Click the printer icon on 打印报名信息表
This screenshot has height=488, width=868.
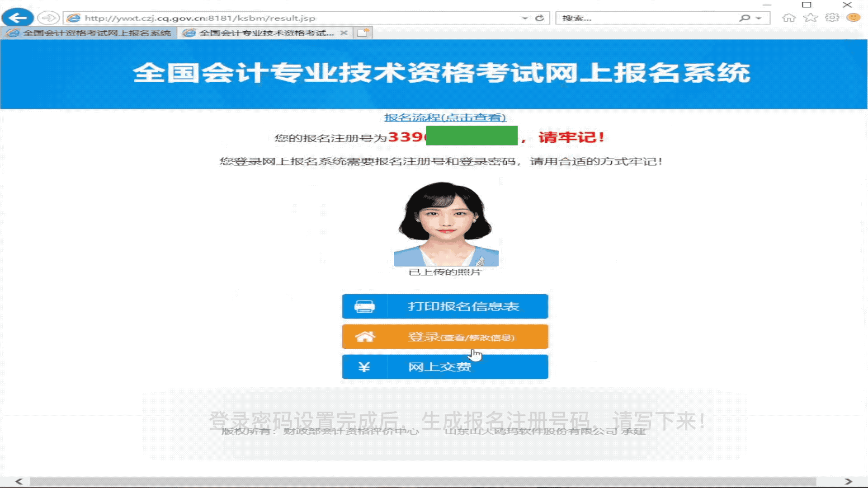(x=364, y=306)
